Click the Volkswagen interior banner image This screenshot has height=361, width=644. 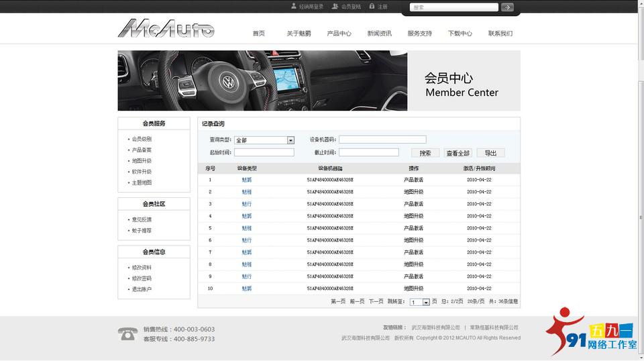pyautogui.click(x=262, y=81)
